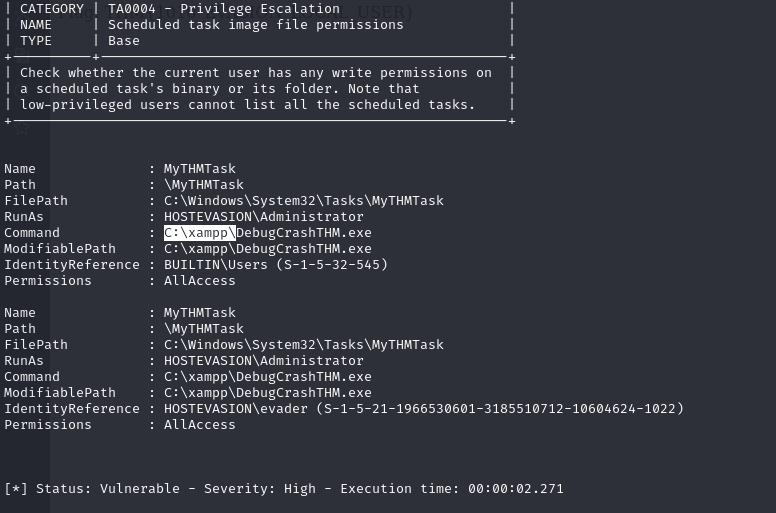The image size is (776, 513).
Task: Click DebugCrashTHM.exe next to highlighted text
Action: [304, 233]
